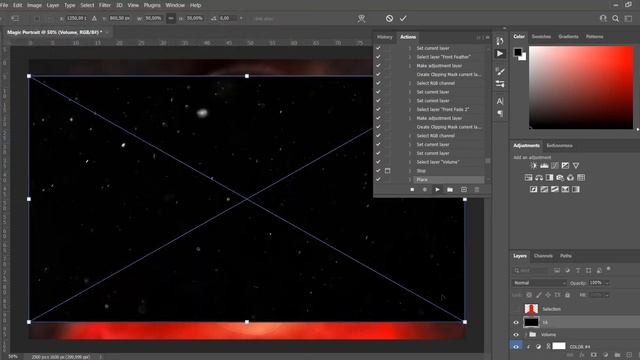Viewport: 640px width, 360px height.
Task: Uncheck Select layer "Volume" step checkmark
Action: tap(378, 162)
